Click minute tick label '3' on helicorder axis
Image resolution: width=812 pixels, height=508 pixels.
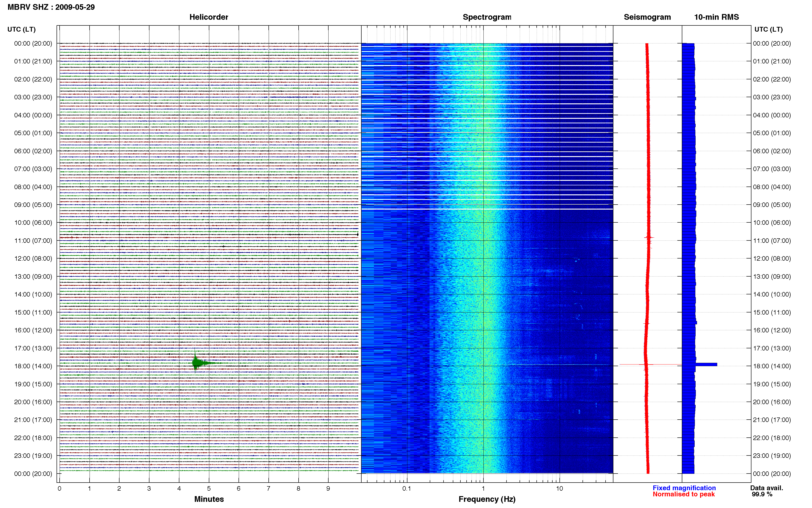click(x=149, y=489)
